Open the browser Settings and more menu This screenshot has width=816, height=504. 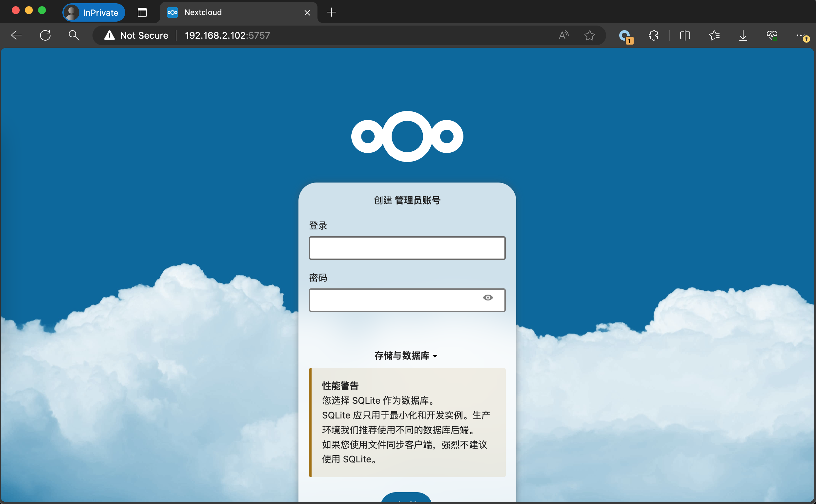point(800,35)
